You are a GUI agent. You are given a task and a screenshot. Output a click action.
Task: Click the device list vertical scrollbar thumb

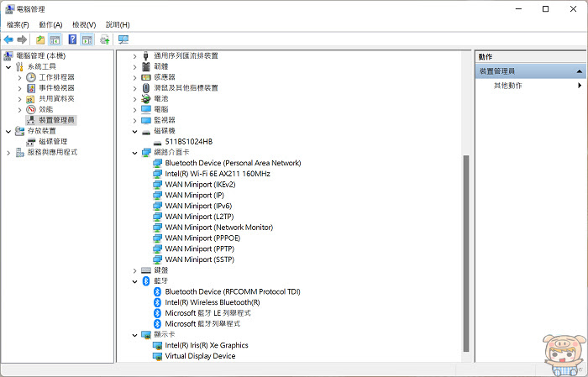[x=466, y=254]
